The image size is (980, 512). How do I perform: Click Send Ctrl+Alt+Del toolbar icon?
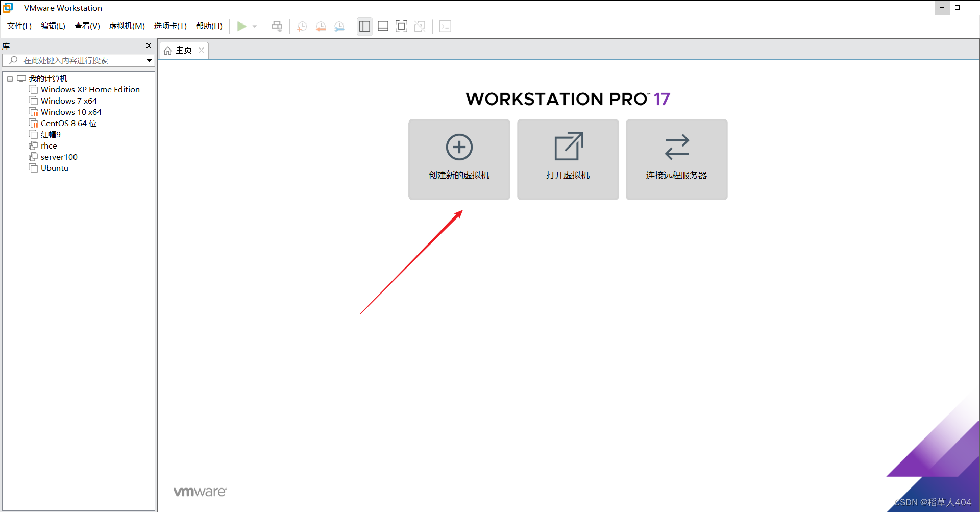(277, 26)
